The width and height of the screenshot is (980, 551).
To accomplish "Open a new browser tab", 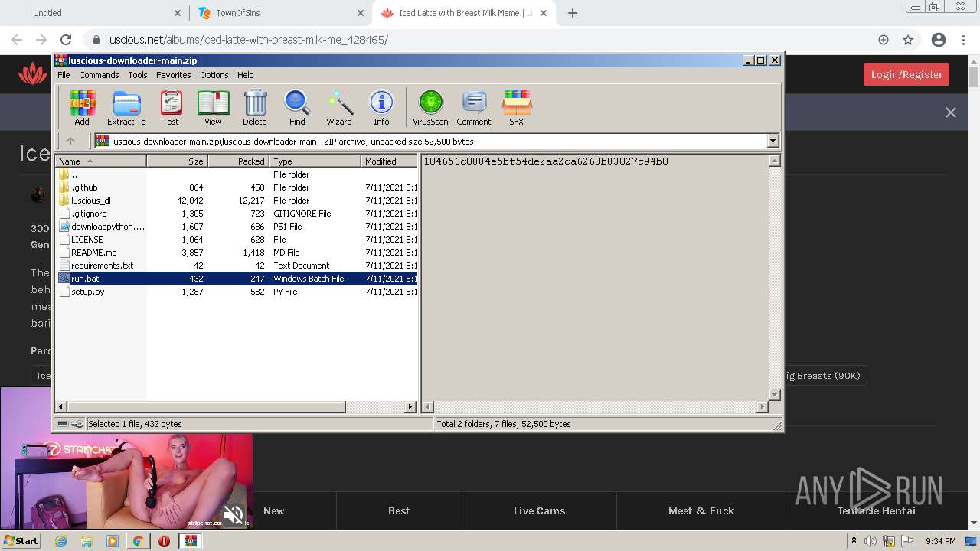I will (573, 13).
